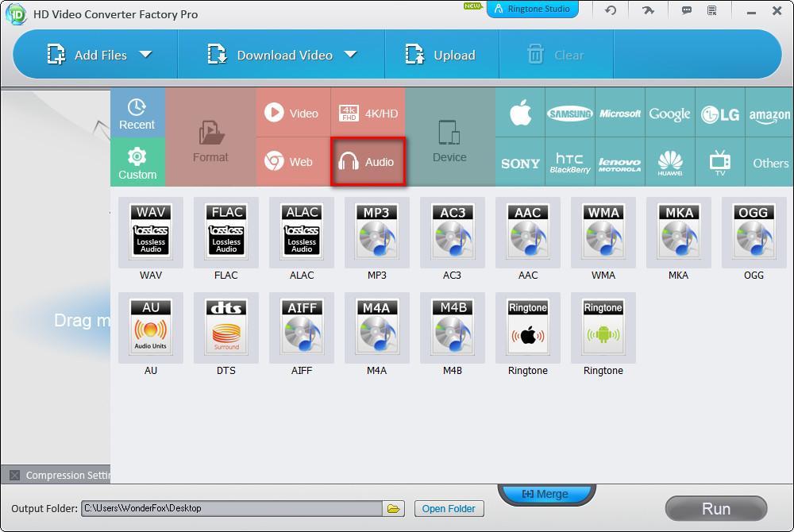
Task: Choose the Samsung device preset
Action: click(x=570, y=113)
